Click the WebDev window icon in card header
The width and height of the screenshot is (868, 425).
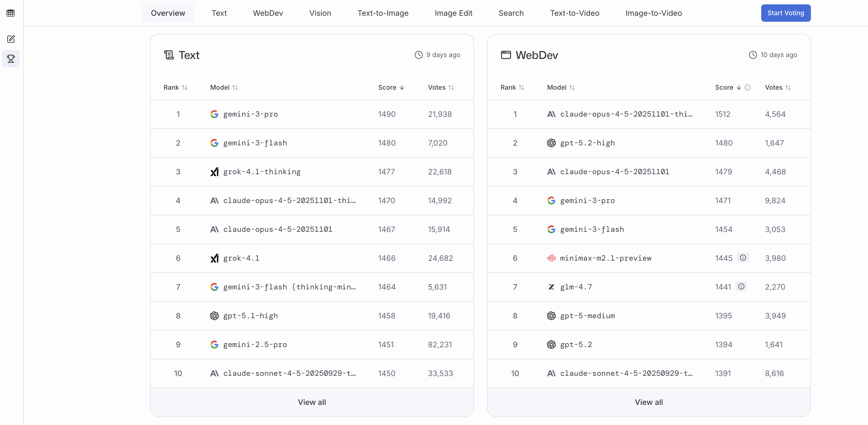(x=506, y=55)
